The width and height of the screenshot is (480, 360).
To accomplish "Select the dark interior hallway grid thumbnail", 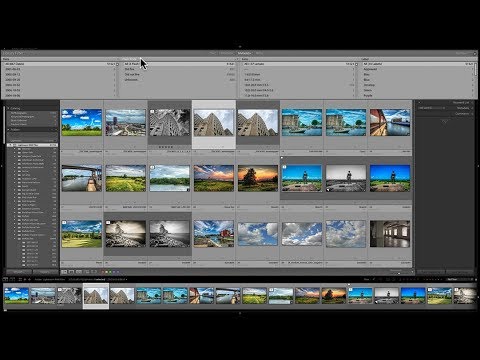I will coord(390,234).
